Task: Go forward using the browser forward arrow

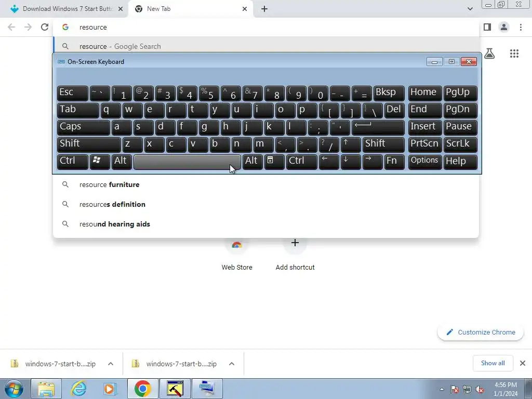Action: click(x=28, y=27)
